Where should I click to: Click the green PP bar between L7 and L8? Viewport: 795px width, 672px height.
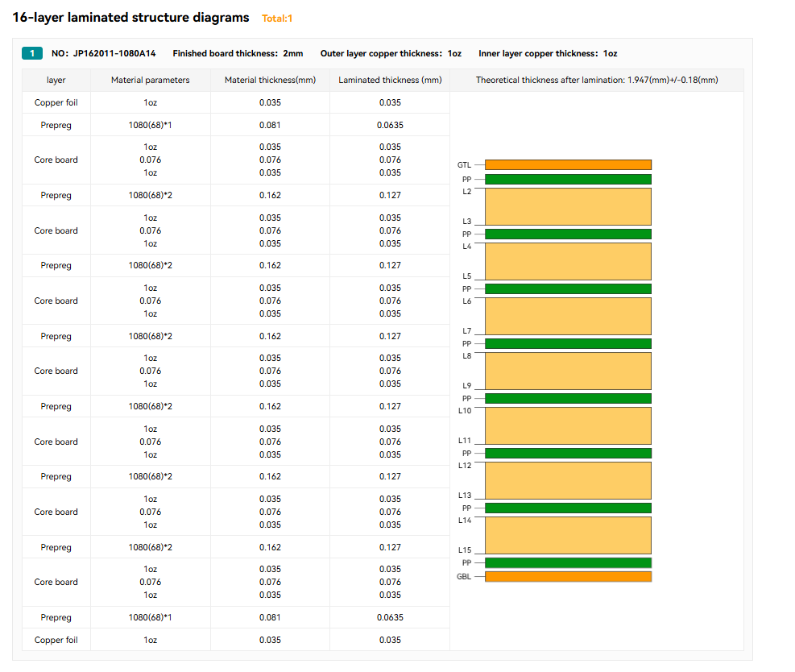(568, 344)
